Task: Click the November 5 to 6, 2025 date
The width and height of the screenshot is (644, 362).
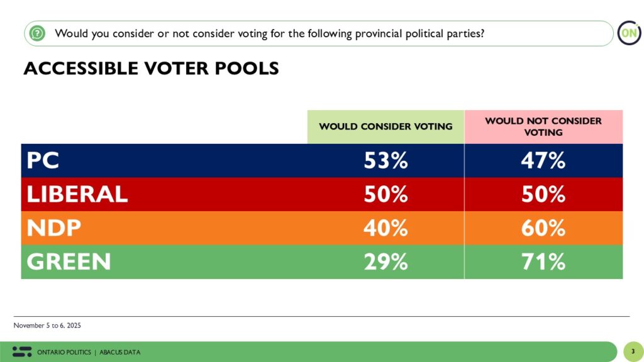Action: pyautogui.click(x=47, y=326)
